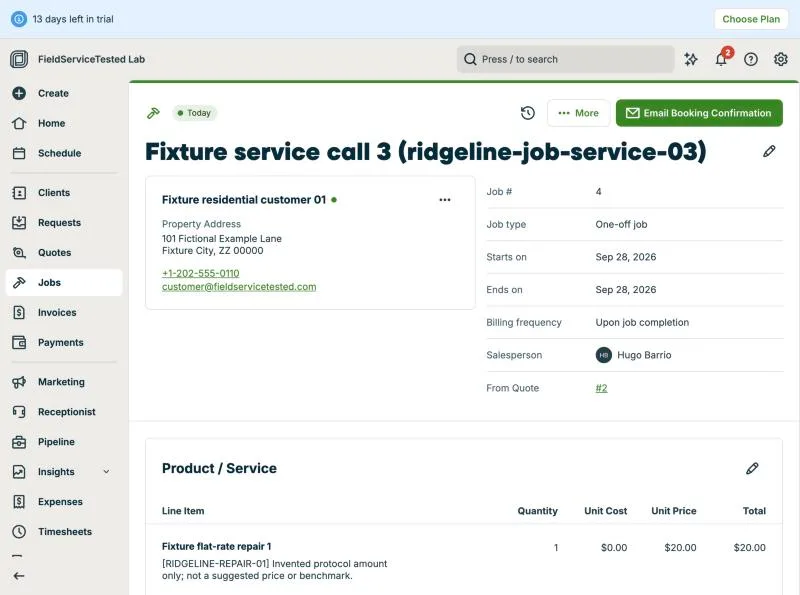Open the Payments wallet icon
This screenshot has height=595, width=800.
(19, 342)
